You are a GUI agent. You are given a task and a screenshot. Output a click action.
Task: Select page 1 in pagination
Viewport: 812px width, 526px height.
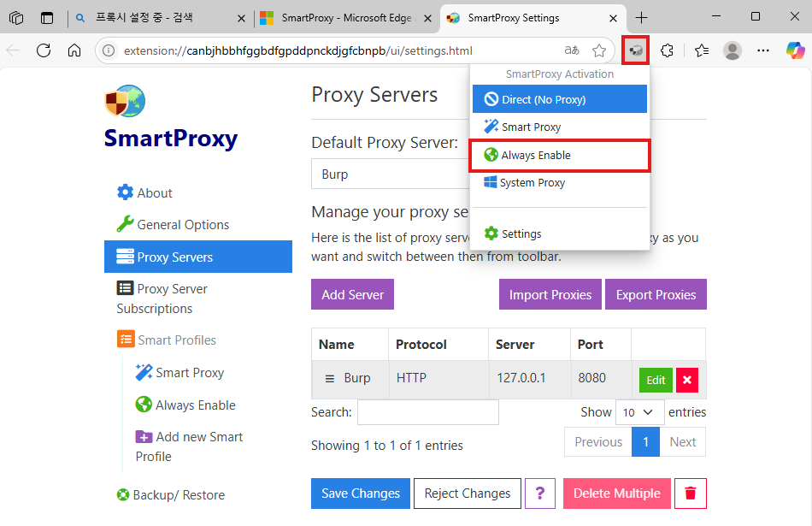tap(646, 442)
